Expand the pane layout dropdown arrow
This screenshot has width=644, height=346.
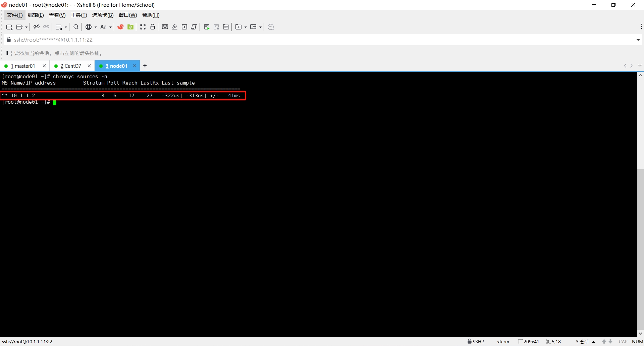coord(260,27)
